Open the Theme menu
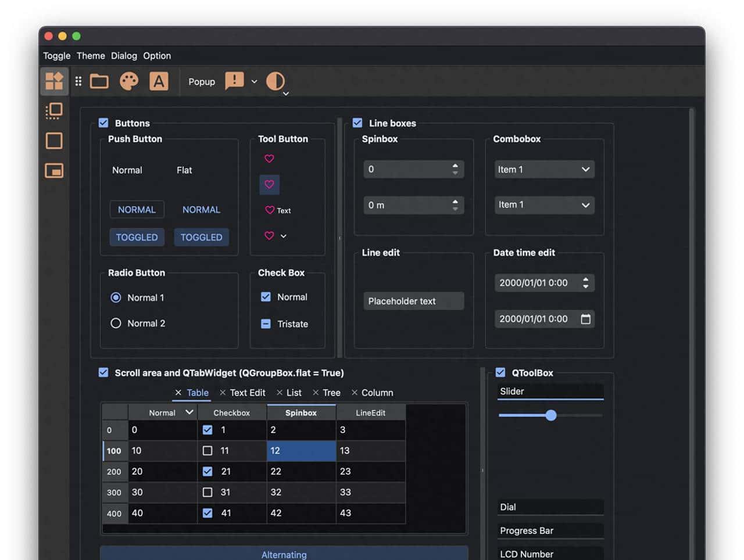The width and height of the screenshot is (744, 560). 91,56
